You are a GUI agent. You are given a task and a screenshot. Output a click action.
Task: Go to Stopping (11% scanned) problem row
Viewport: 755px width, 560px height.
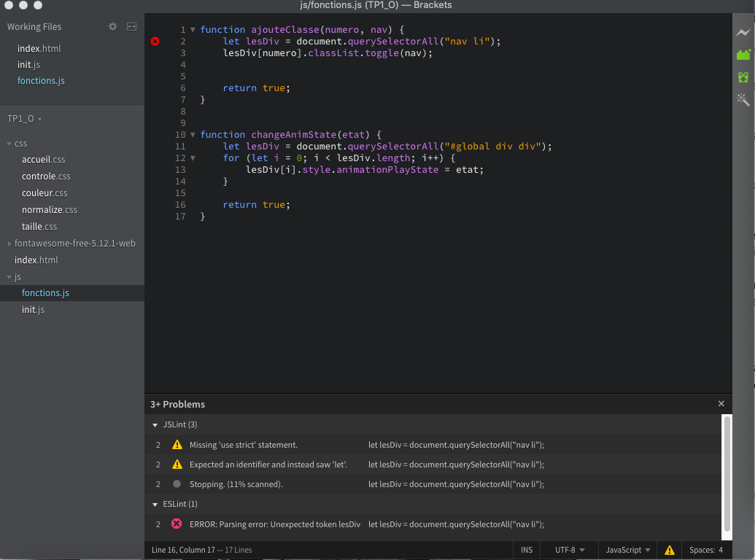[x=433, y=484]
